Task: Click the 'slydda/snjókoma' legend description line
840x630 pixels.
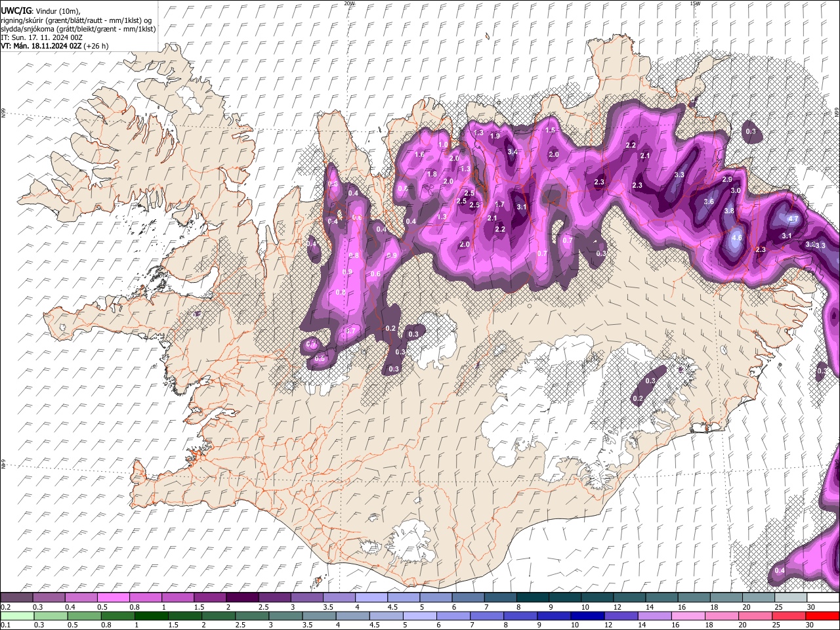Action: click(x=78, y=29)
